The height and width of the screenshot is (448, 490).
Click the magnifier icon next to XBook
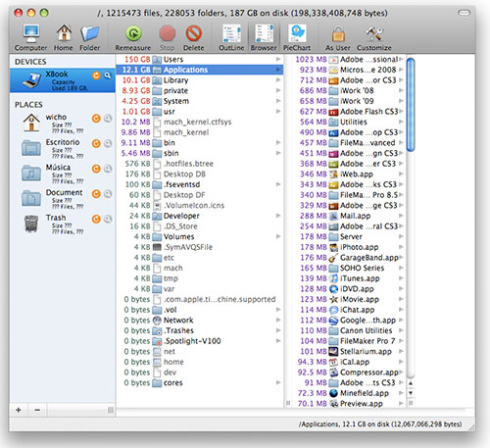(108, 75)
